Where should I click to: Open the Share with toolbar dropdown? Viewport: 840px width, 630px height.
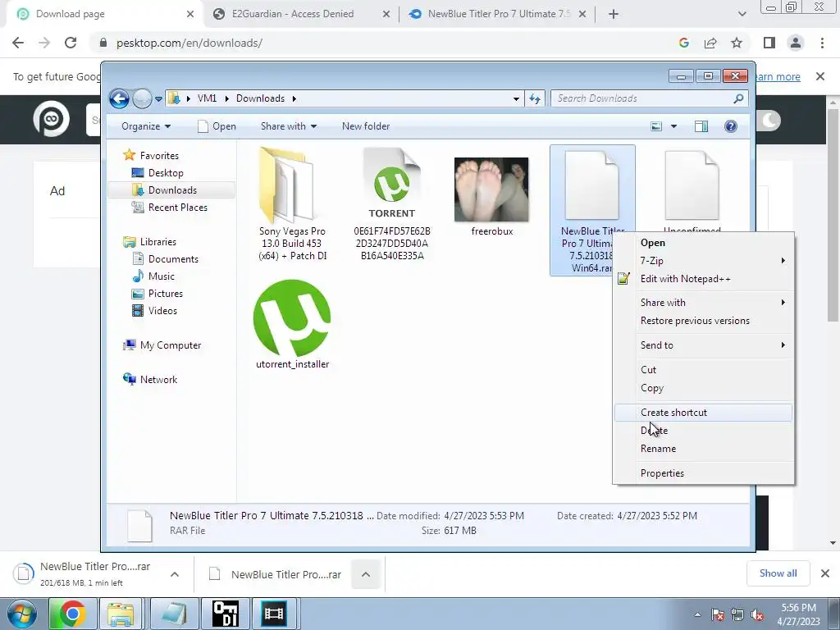[289, 126]
